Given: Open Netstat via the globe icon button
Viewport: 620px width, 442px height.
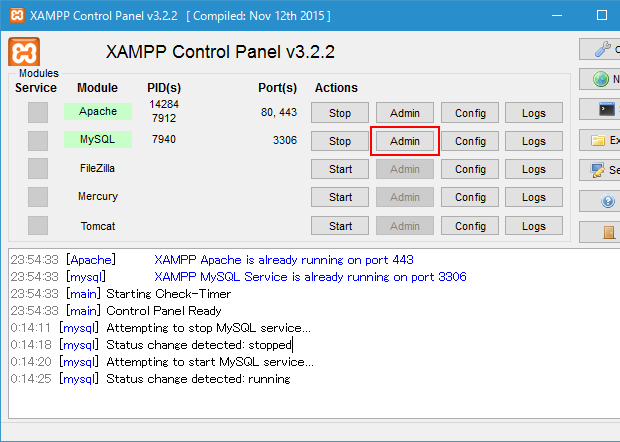Looking at the screenshot, I should 600,79.
